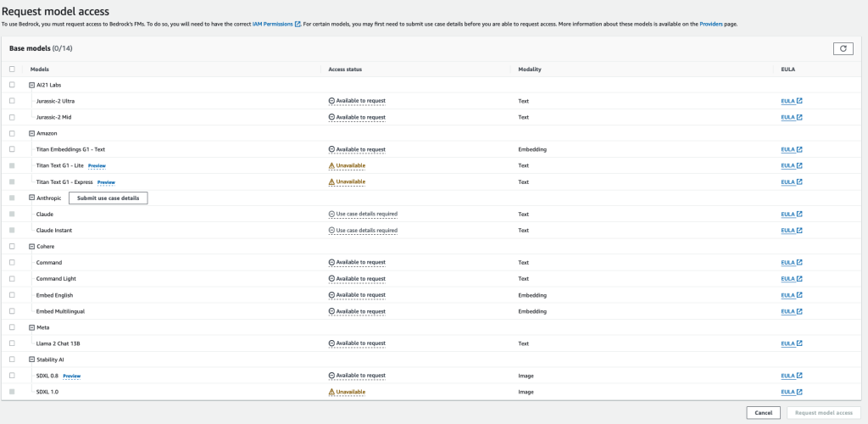Screen dimensions: 868x424
Task: Collapse the Meta group
Action: pos(31,327)
